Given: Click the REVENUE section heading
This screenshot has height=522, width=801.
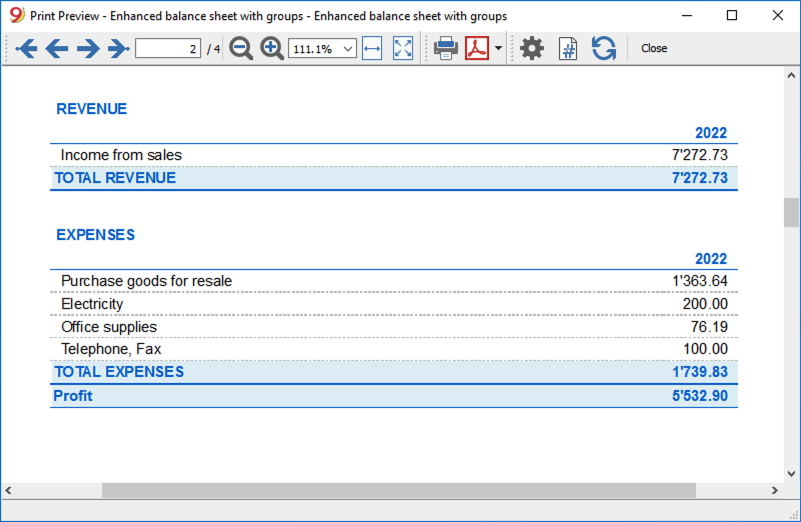Looking at the screenshot, I should [x=91, y=109].
